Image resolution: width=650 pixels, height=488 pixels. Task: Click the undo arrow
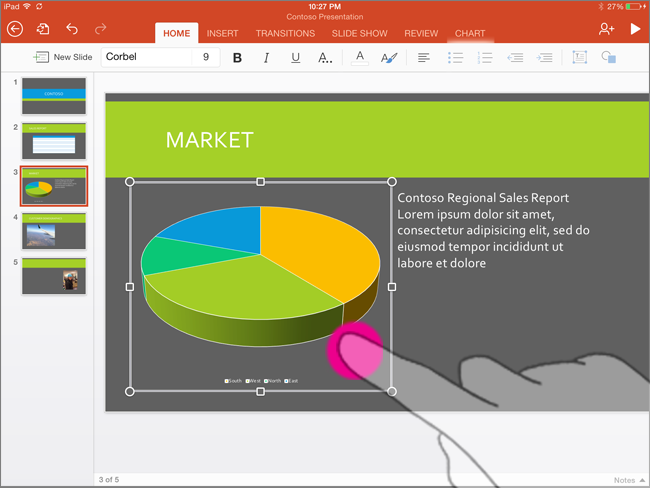tap(72, 30)
